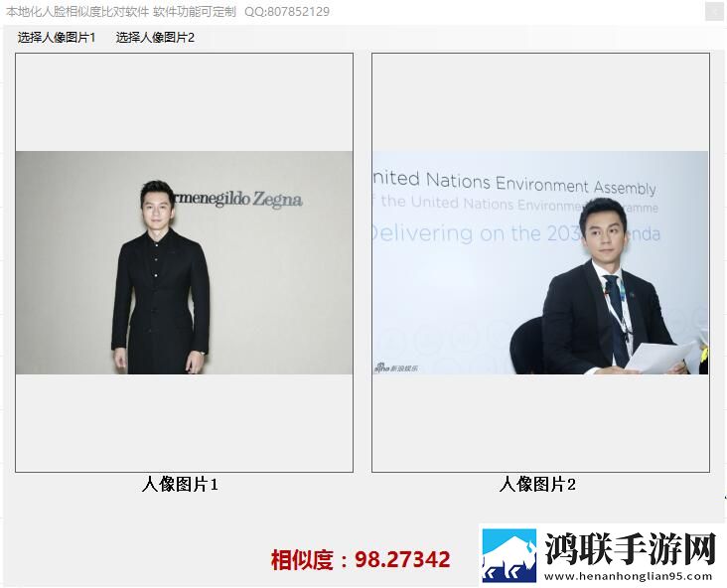
Task: Open the 选择人像图片2 menu
Action: tap(155, 38)
